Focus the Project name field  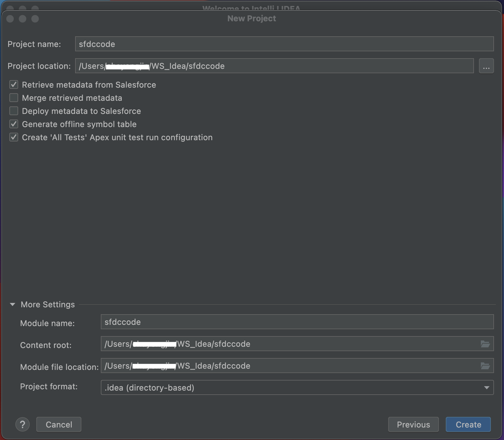click(x=284, y=44)
